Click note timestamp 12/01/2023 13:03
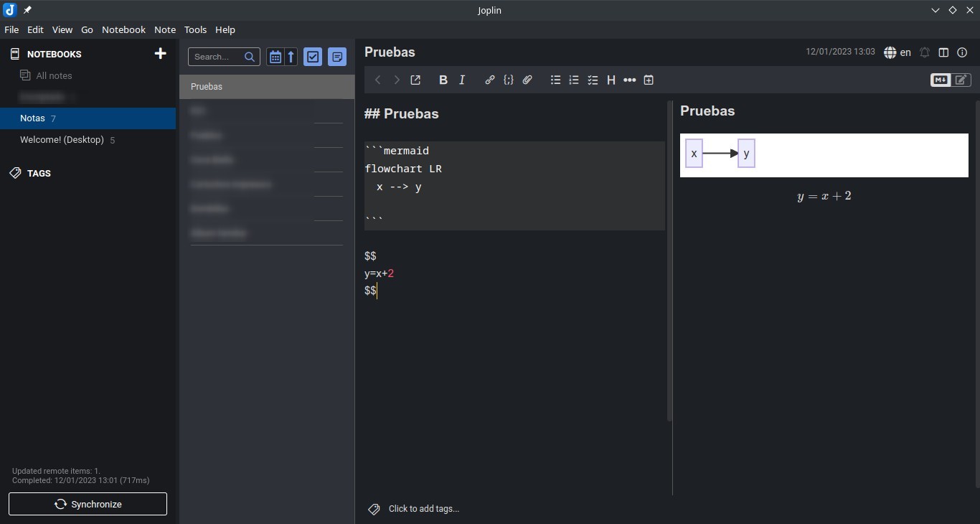 pyautogui.click(x=840, y=52)
